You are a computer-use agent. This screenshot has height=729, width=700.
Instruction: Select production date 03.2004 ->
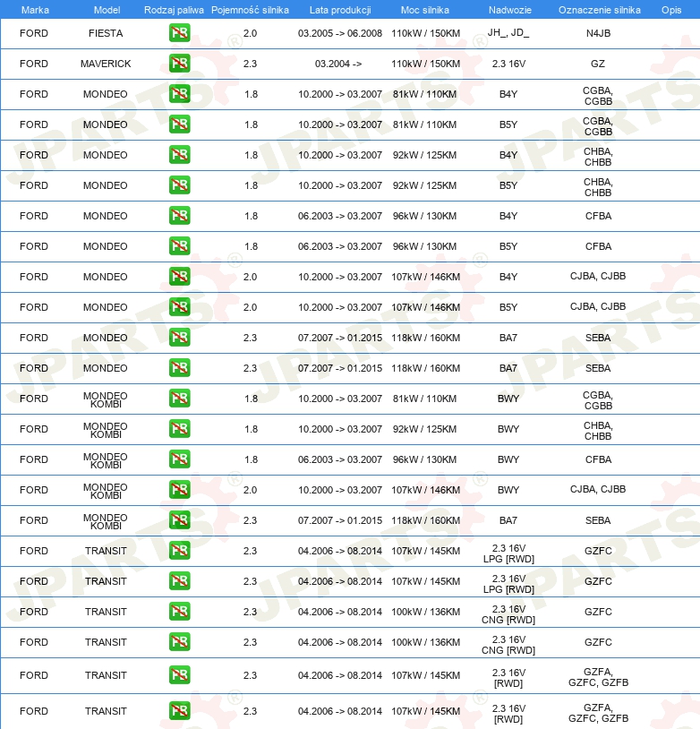click(338, 64)
